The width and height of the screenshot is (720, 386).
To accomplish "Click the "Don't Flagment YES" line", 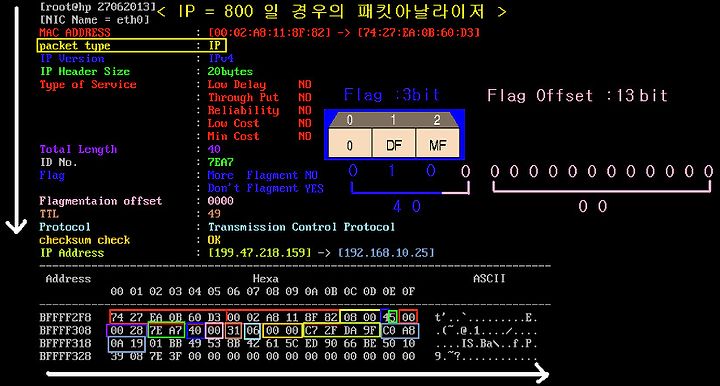I will point(266,188).
